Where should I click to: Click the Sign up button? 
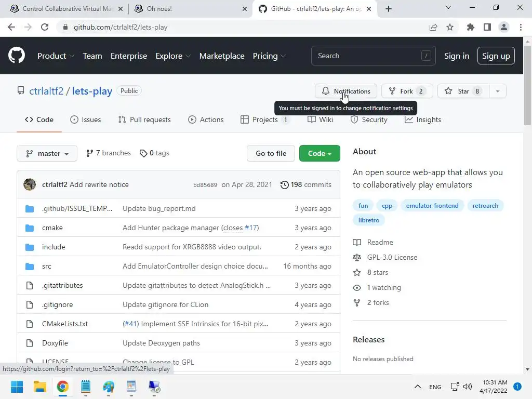[496, 56]
